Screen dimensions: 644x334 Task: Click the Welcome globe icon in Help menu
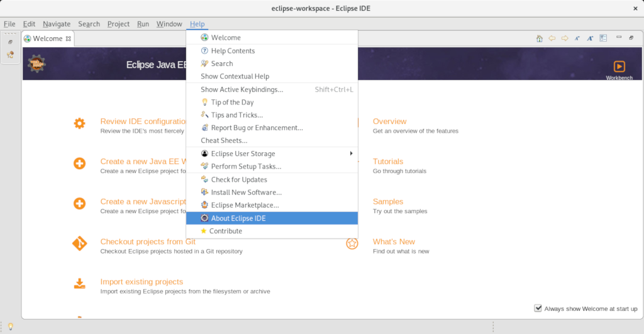[x=204, y=37]
